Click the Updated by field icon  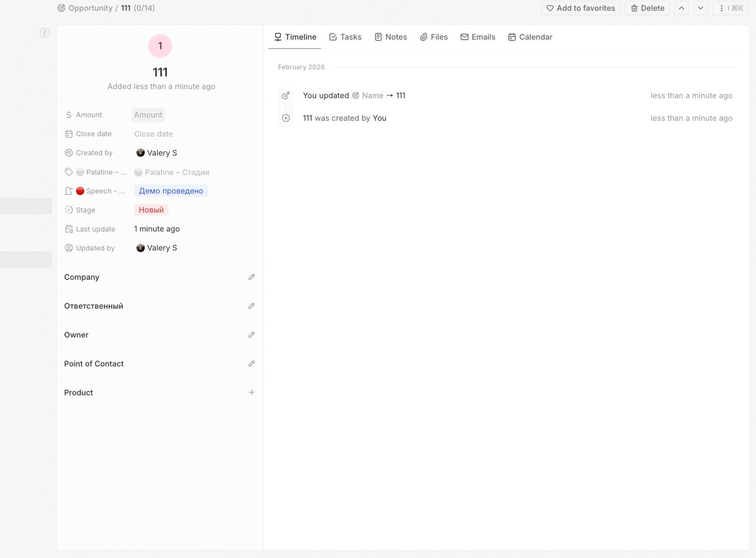[x=69, y=248]
